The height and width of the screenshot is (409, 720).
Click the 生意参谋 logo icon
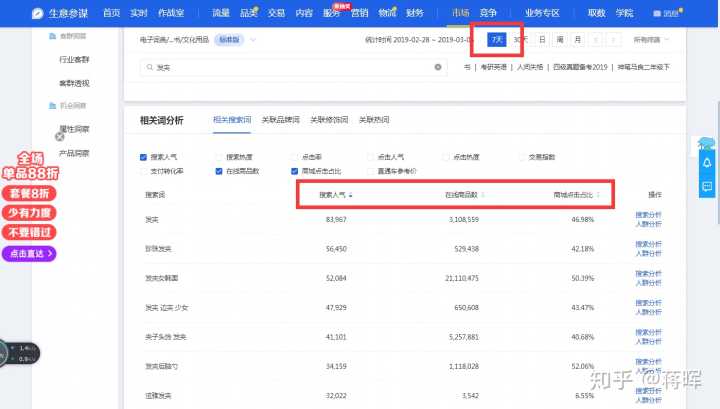pyautogui.click(x=37, y=13)
